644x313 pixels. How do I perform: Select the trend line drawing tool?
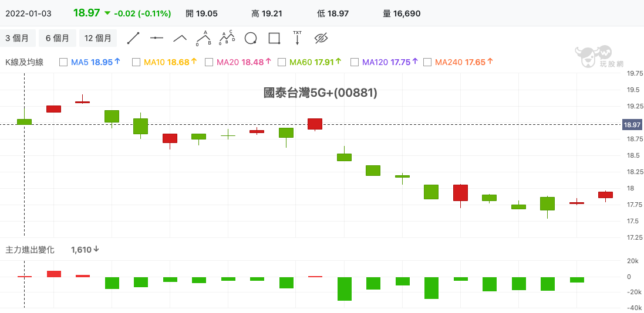[133, 38]
